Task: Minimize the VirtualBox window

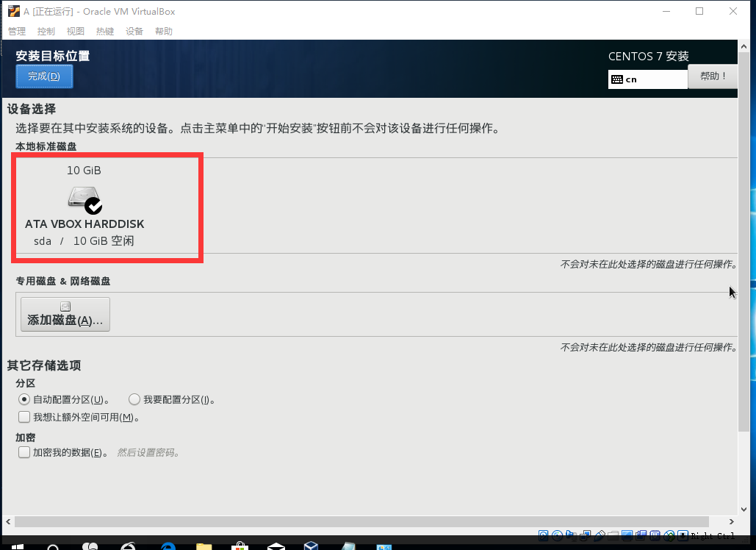Action: point(667,11)
